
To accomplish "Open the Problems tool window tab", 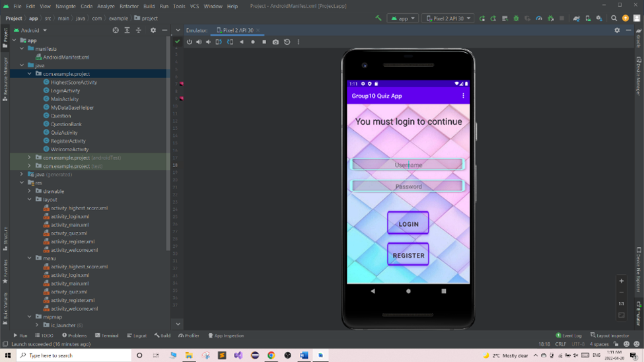I will (x=75, y=336).
